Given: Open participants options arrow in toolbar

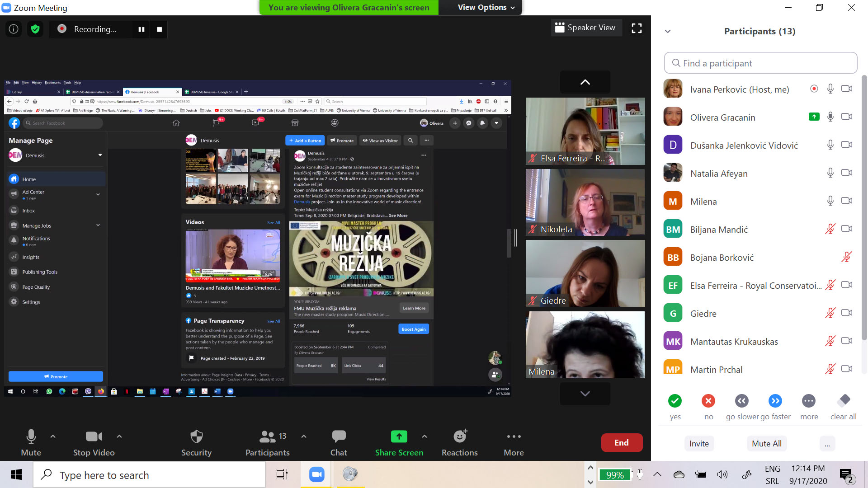Looking at the screenshot, I should 304,436.
